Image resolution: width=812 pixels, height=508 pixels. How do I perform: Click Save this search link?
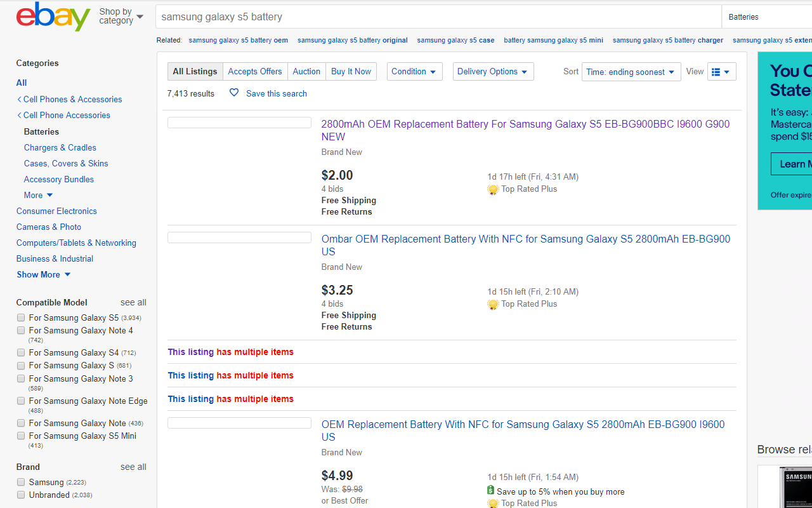click(277, 93)
